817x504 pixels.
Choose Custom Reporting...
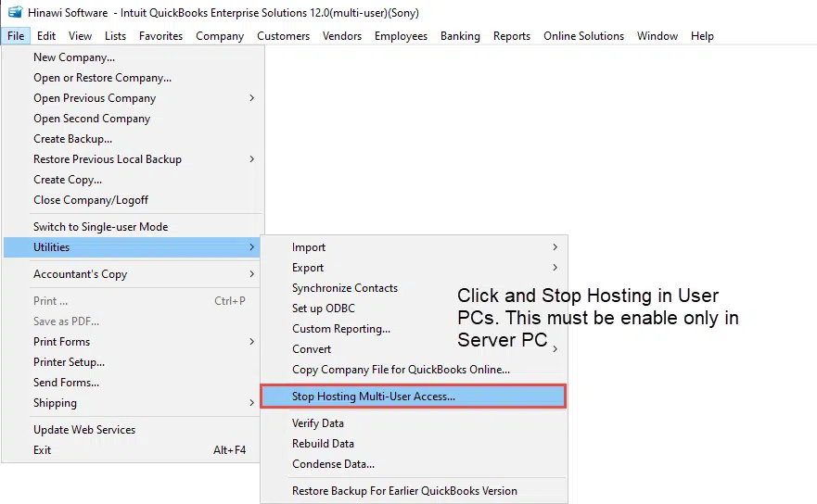tap(414, 328)
